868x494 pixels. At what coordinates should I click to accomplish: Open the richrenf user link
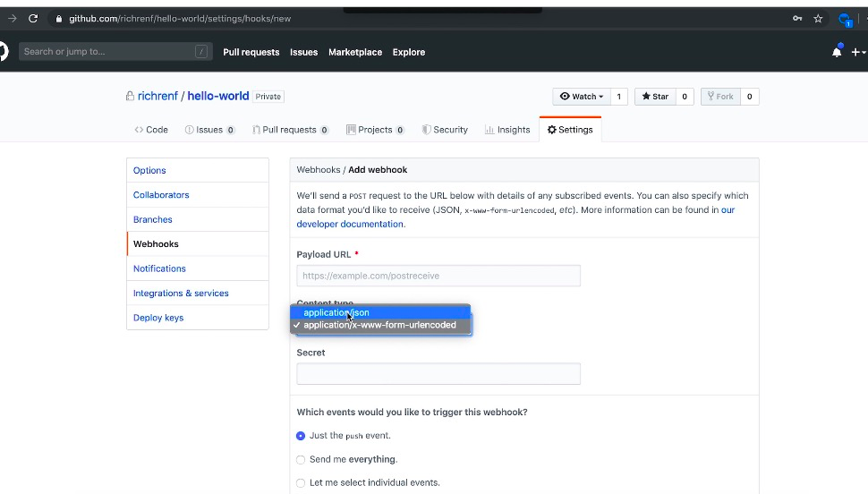pyautogui.click(x=157, y=96)
